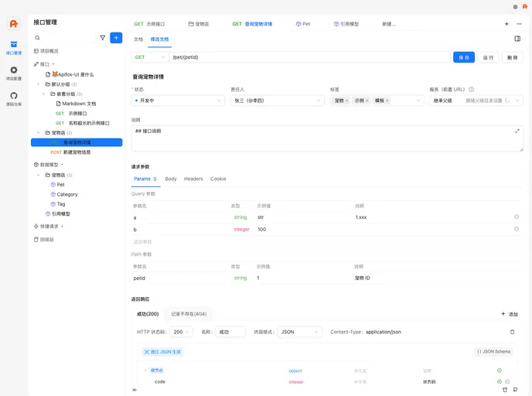The image size is (532, 396).
Task: Open the 状态 dropdown showing 开发中
Action: point(178,101)
